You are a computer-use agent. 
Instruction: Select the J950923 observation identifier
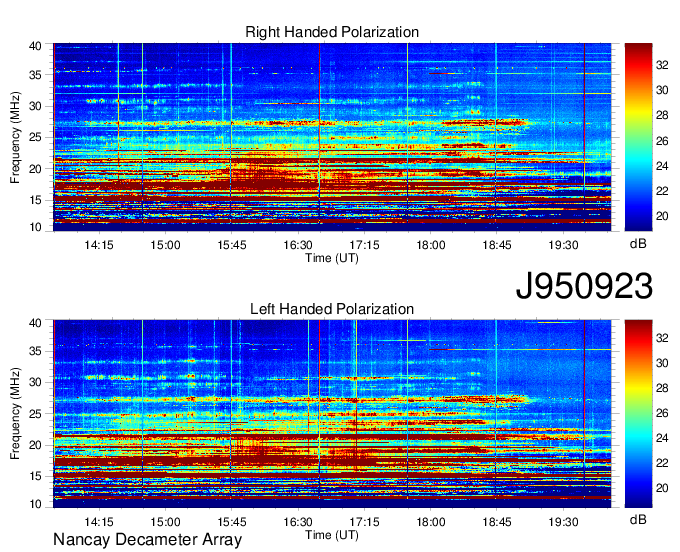pos(584,286)
